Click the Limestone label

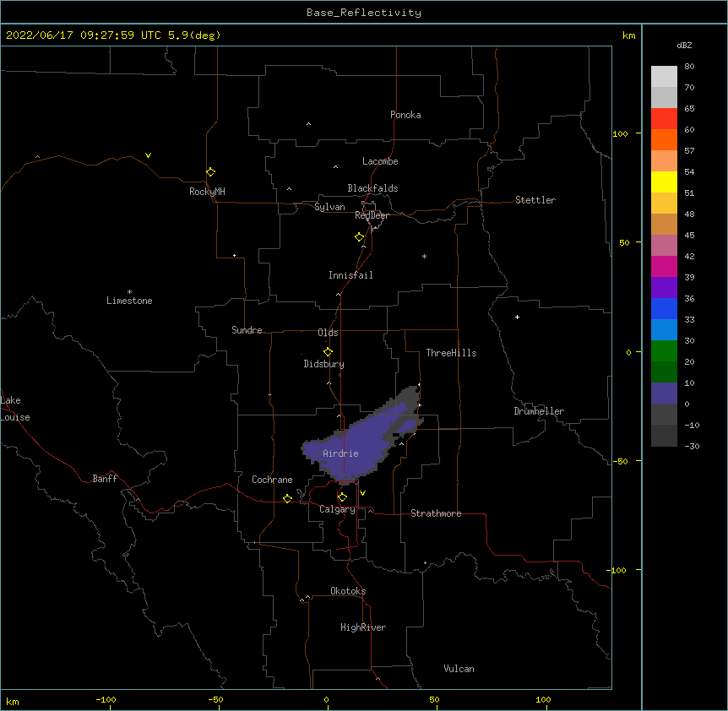pos(129,301)
